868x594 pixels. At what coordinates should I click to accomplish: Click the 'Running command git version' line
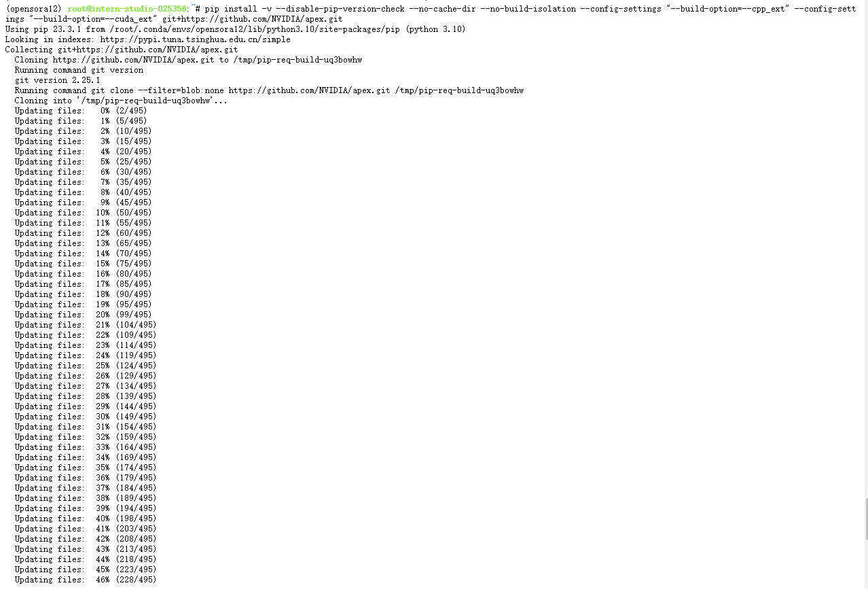[79, 70]
